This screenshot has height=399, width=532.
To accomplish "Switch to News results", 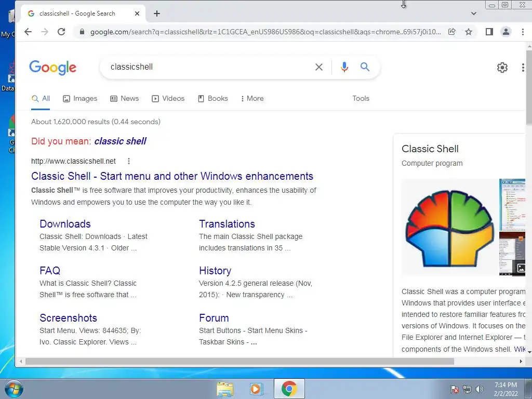I will tap(125, 99).
